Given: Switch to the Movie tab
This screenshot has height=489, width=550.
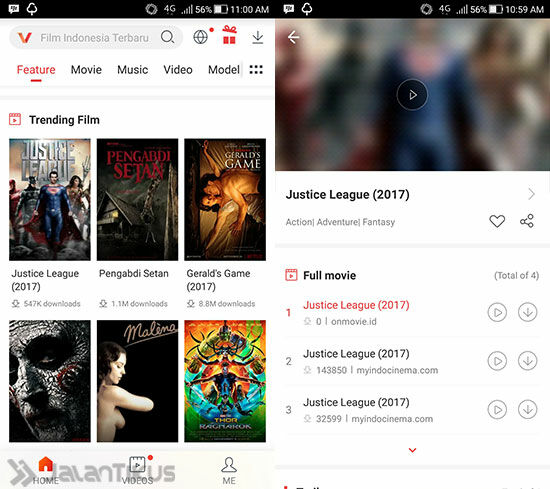Looking at the screenshot, I should 86,69.
